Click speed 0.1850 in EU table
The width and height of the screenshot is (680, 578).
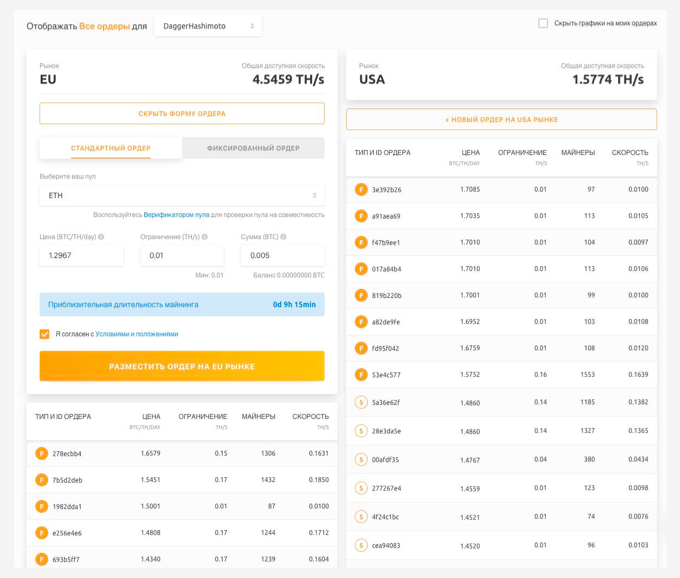point(319,480)
